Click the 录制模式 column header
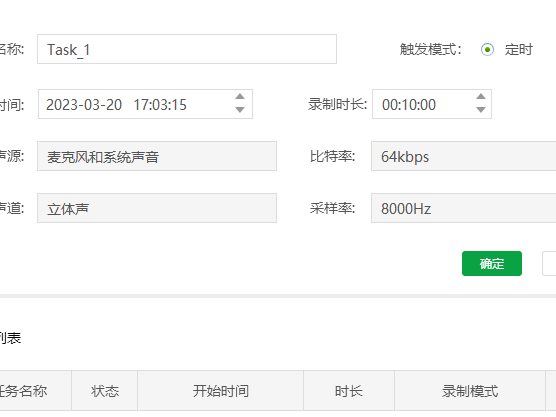This screenshot has width=556, height=417. pos(470,391)
